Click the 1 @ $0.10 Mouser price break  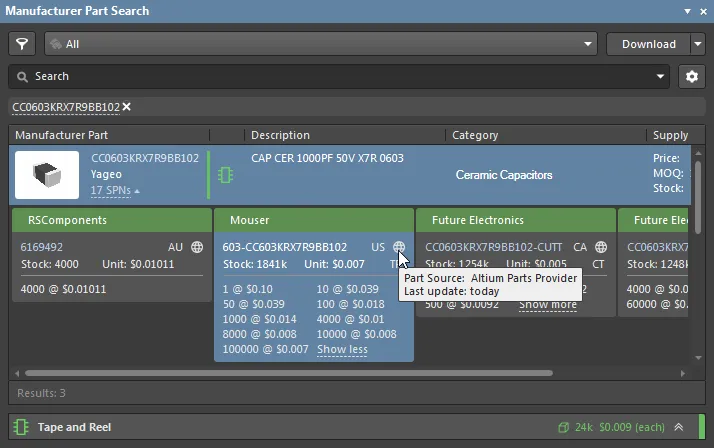[x=248, y=289]
